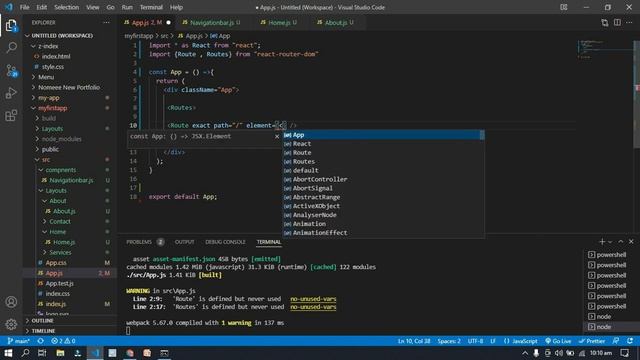The height and width of the screenshot is (360, 640).
Task: Switch to the Navigationbar.js tab
Action: (211, 22)
